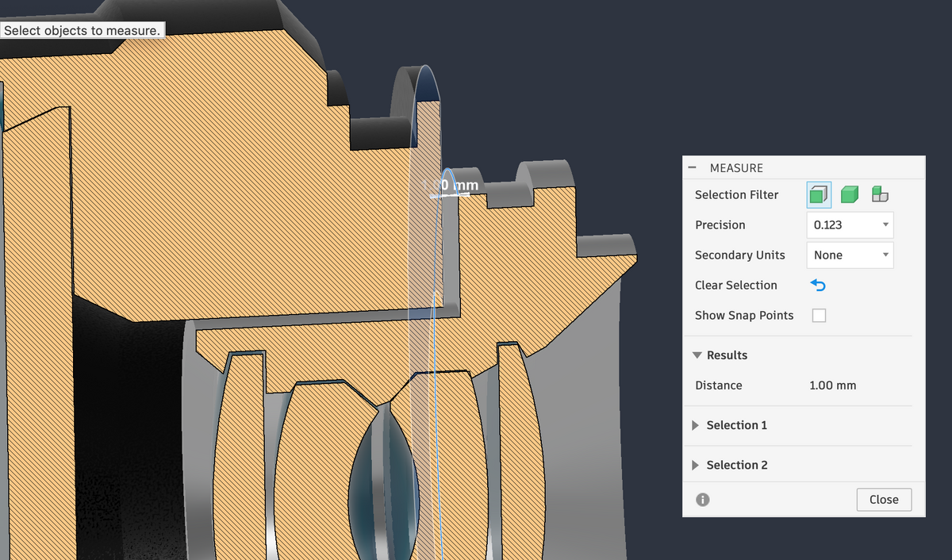Open the Precision dropdown
This screenshot has width=952, height=560.
click(850, 225)
